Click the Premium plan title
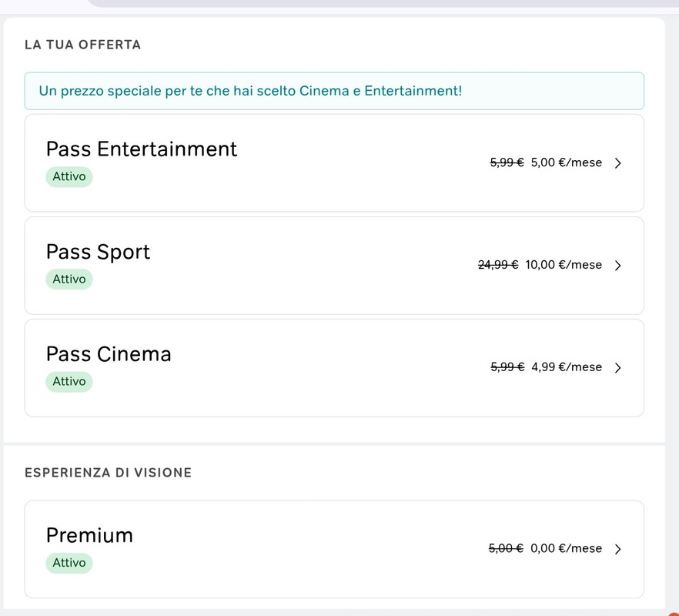Viewport: 679px width, 616px height. tap(89, 535)
